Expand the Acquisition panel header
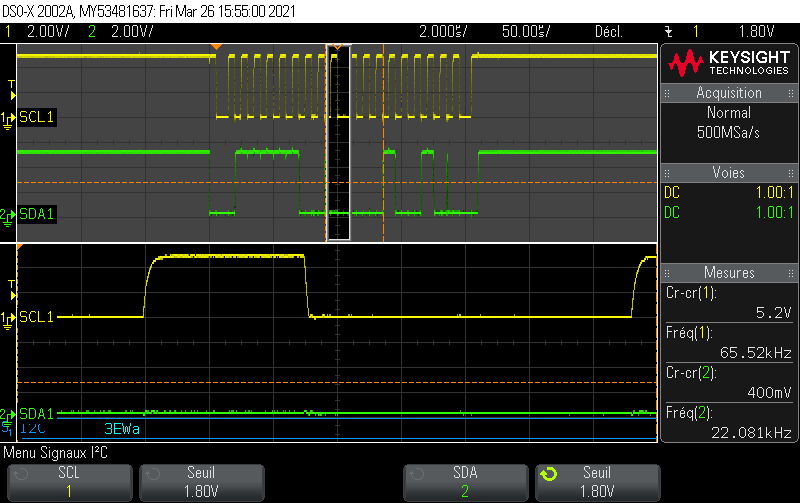 click(729, 93)
